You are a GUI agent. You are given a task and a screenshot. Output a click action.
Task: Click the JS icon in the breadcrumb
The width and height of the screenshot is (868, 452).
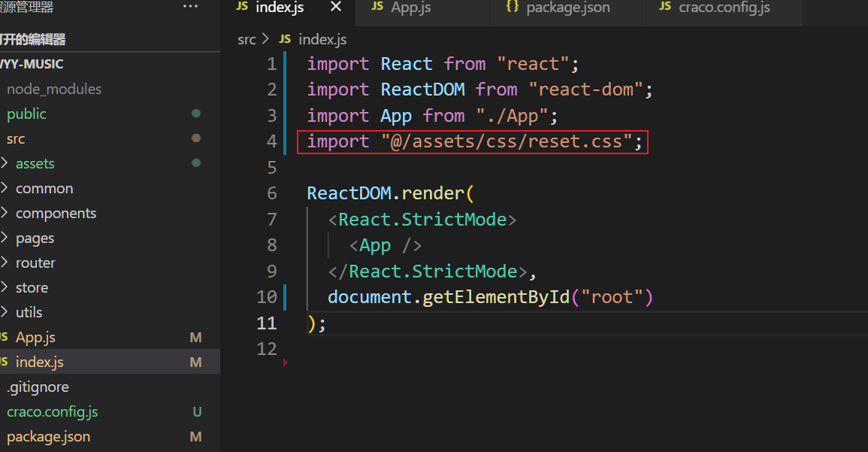point(285,39)
